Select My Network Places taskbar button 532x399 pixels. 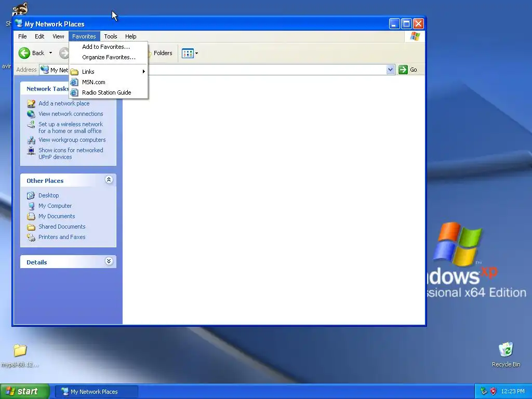(x=96, y=392)
